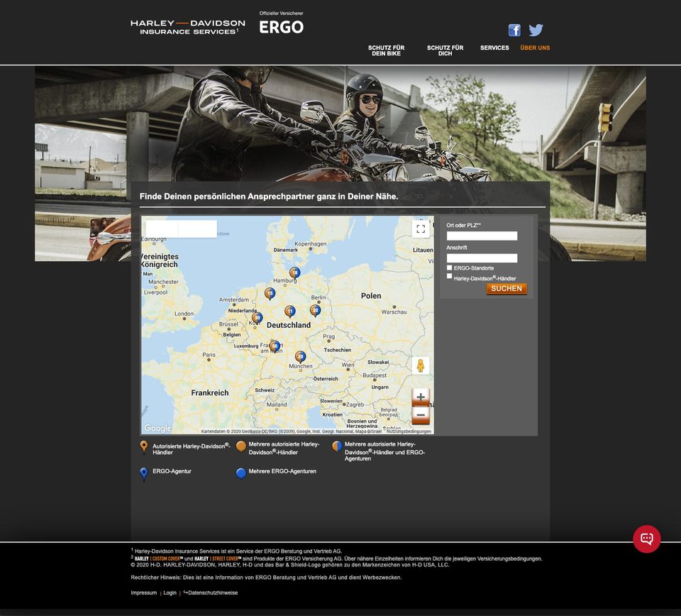Open the Schutz für dich menu
Viewport: 681px width, 616px height.
tap(445, 50)
